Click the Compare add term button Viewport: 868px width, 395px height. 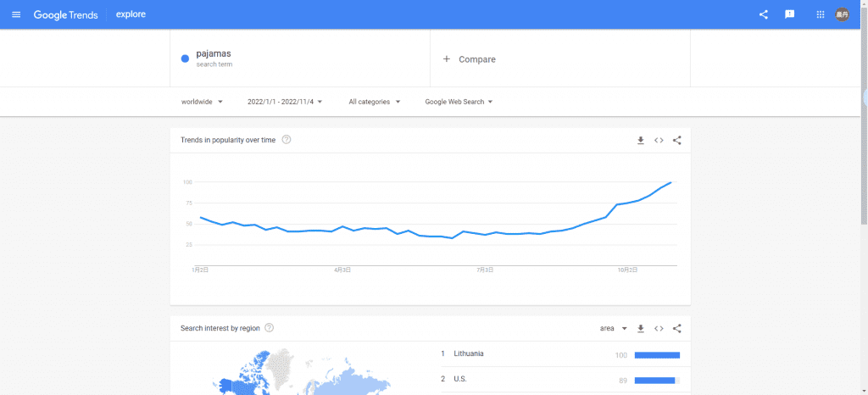point(470,59)
